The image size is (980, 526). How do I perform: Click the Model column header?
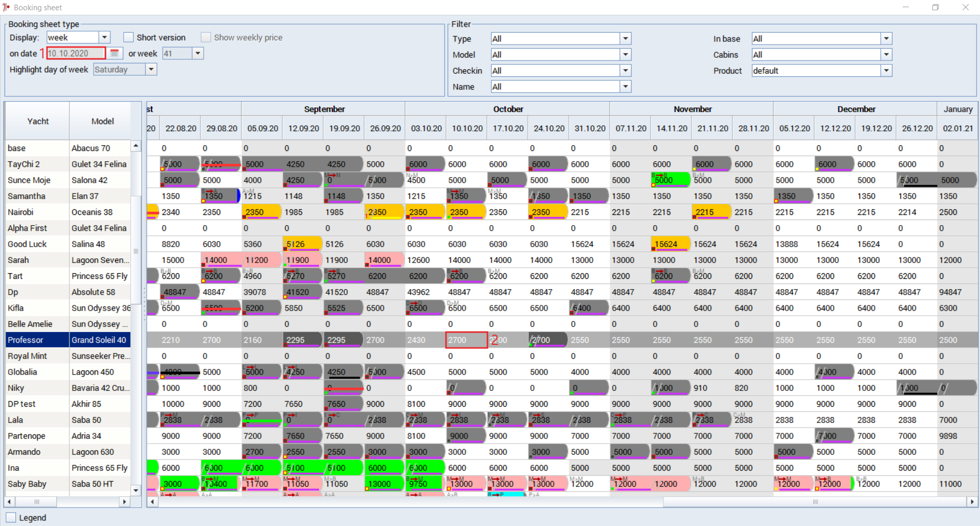click(102, 121)
